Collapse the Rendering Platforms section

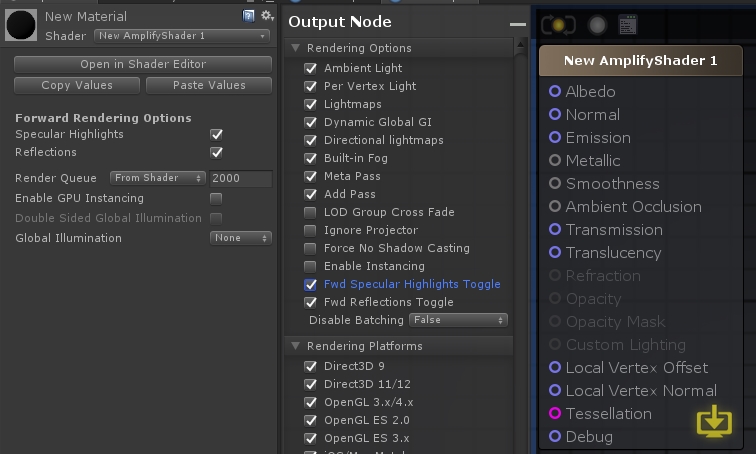pos(296,346)
